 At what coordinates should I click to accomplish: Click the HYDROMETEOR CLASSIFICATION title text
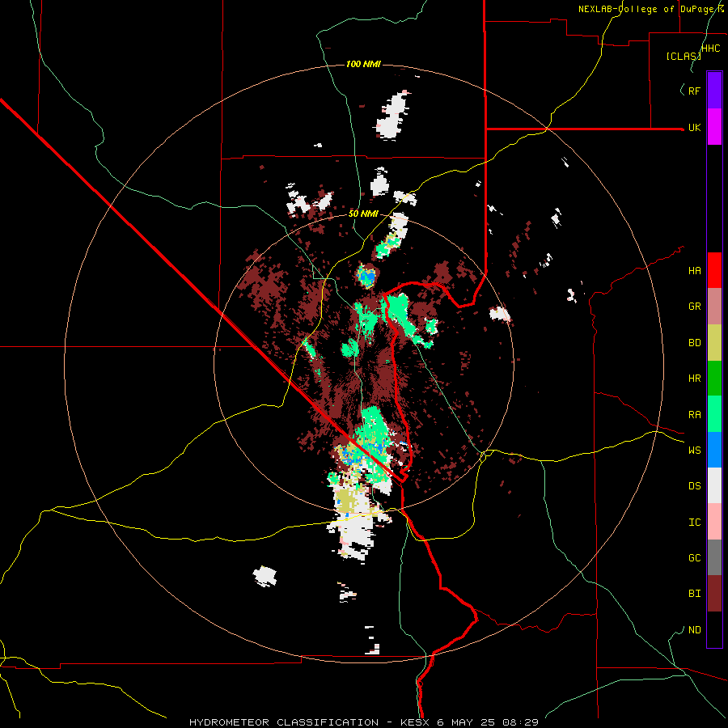[x=284, y=722]
